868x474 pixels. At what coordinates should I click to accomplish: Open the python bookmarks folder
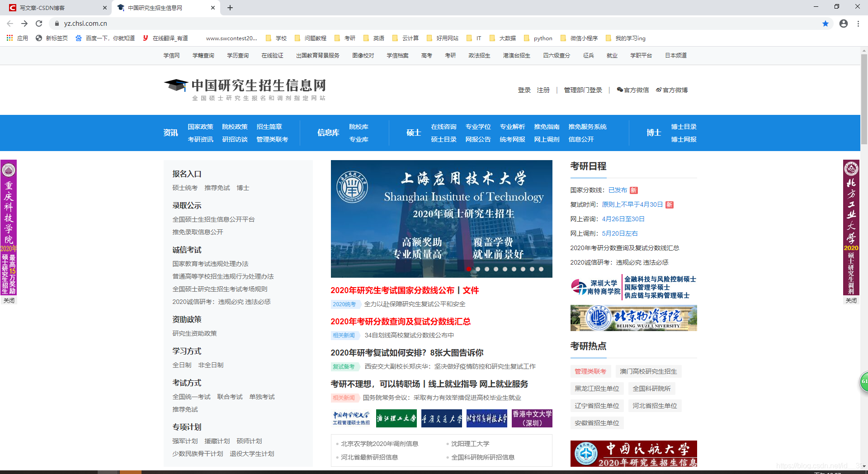[538, 38]
